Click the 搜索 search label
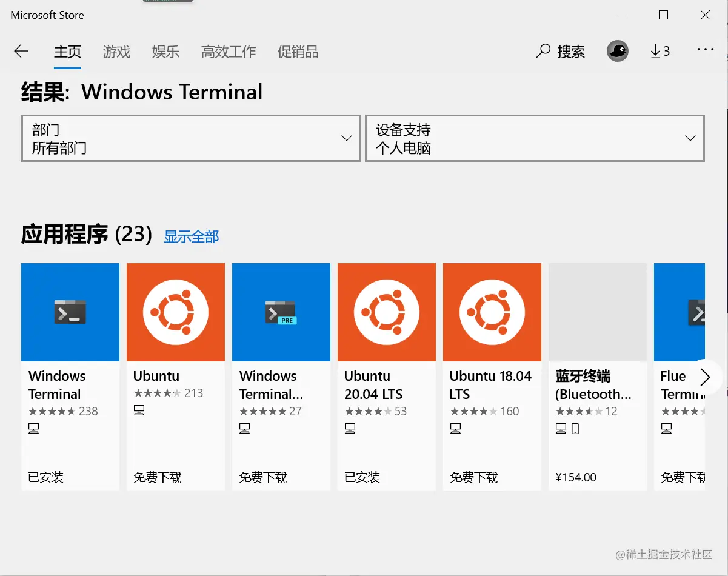728x576 pixels. tap(571, 52)
